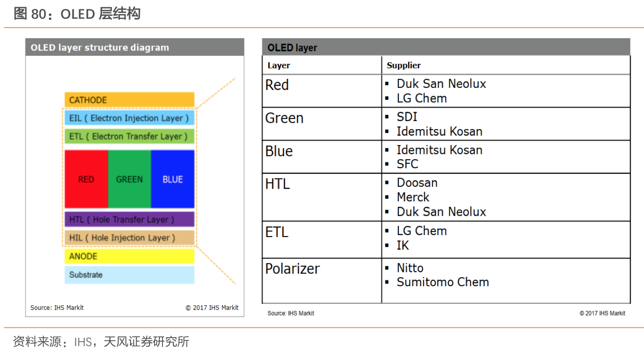This screenshot has height=354, width=644.
Task: Click supplier "IK" in the ETL row
Action: click(x=403, y=245)
